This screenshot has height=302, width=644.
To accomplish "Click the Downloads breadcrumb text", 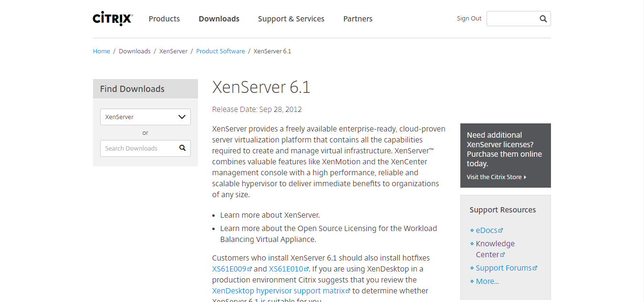I will coord(135,51).
